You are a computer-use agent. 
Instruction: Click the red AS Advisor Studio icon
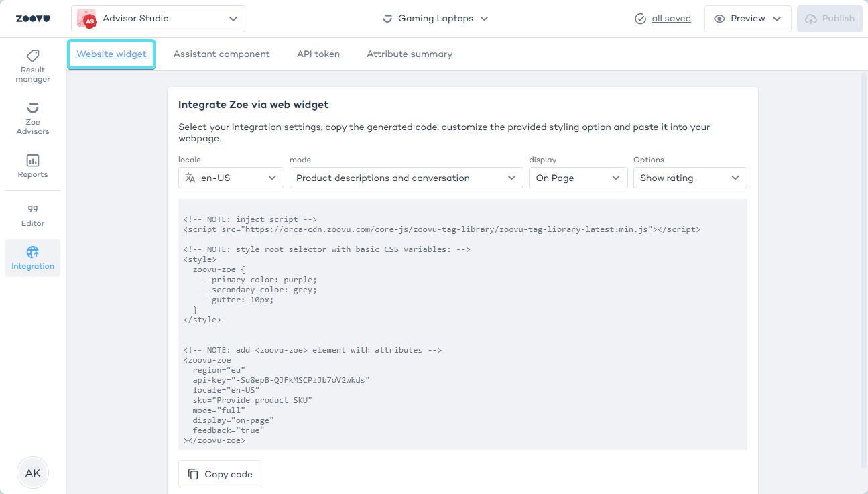coord(86,18)
